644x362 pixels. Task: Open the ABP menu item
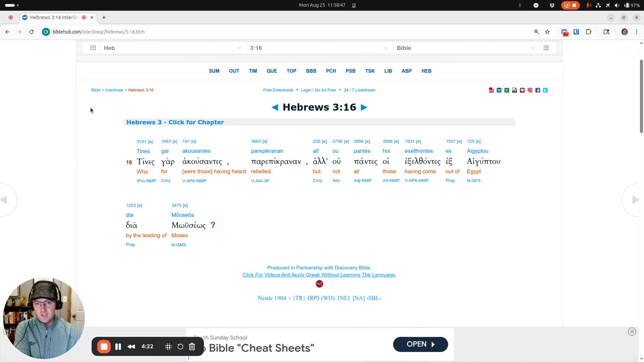pyautogui.click(x=407, y=71)
